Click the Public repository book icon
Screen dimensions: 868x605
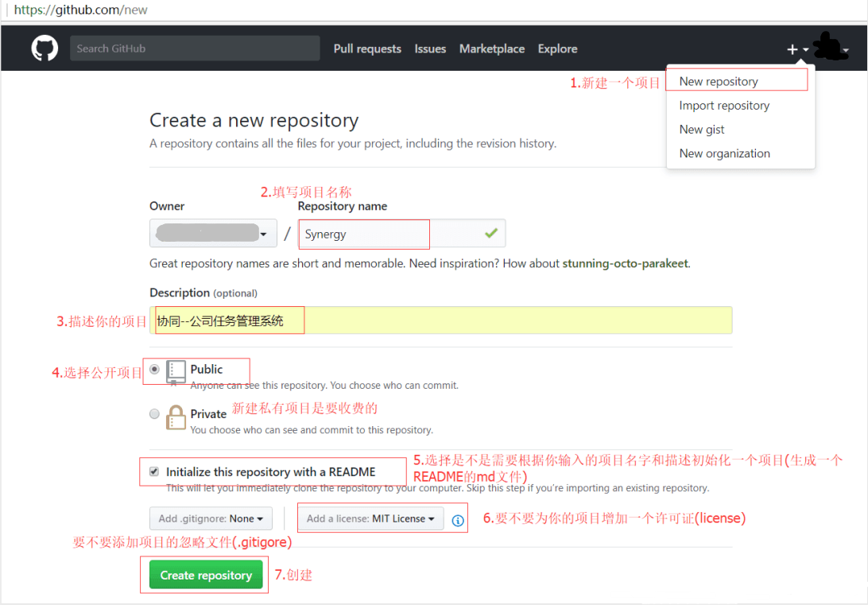pos(176,371)
